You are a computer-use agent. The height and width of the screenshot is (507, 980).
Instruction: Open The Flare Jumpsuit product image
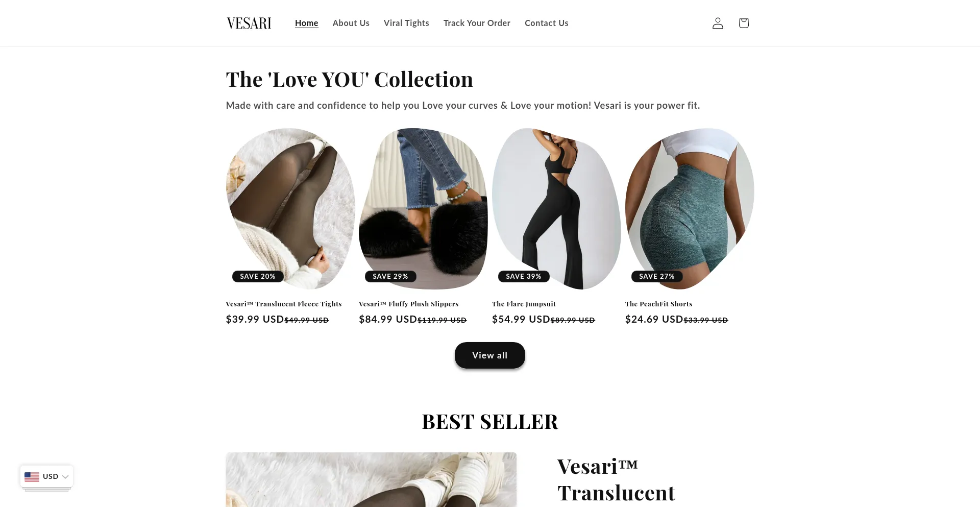(x=556, y=209)
